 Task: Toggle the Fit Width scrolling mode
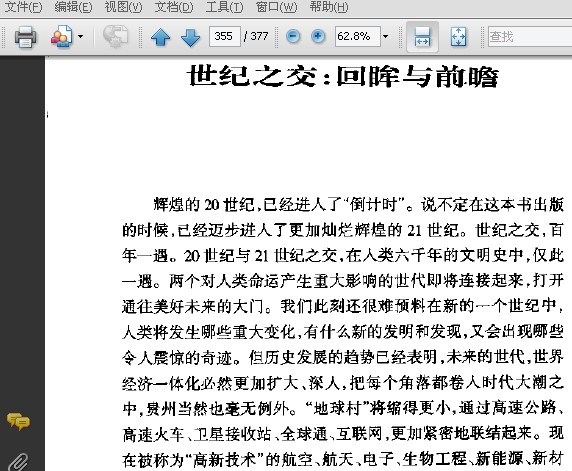point(422,36)
